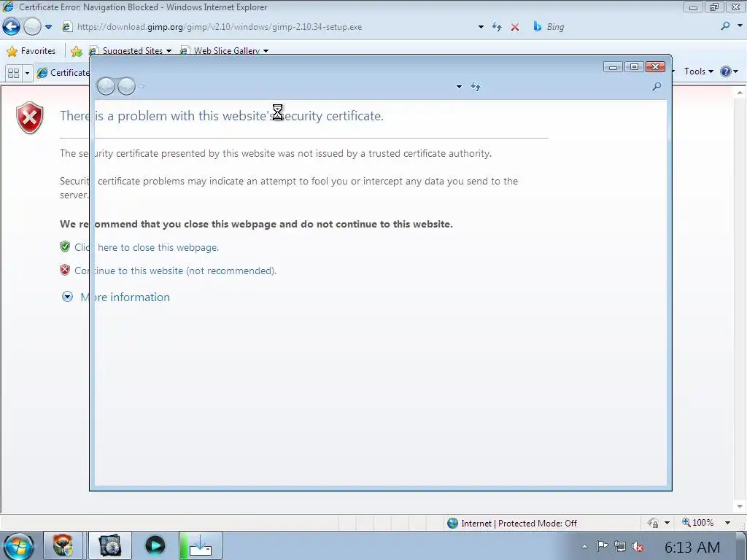
Task: Open the 100% zoom level button
Action: pos(698,523)
